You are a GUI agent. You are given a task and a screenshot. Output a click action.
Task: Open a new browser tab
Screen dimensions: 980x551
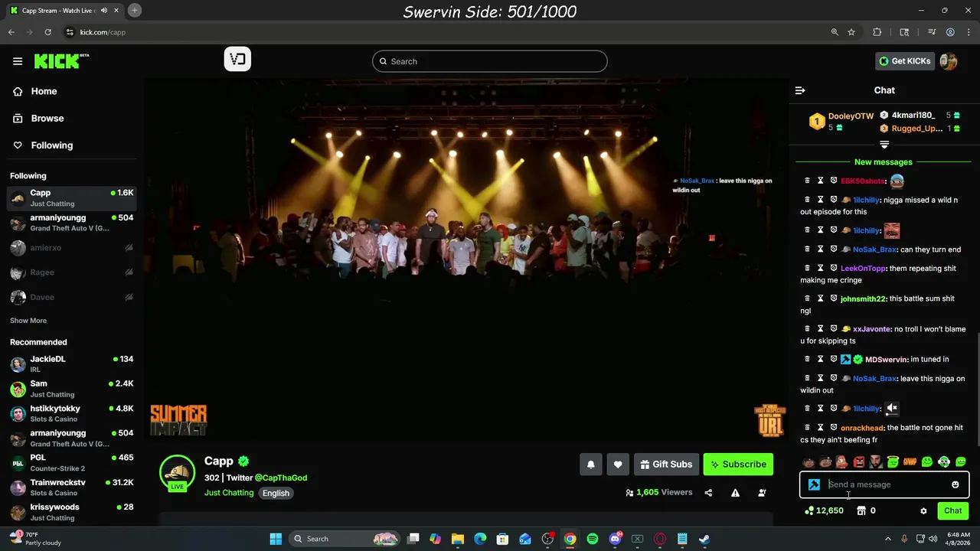click(134, 11)
